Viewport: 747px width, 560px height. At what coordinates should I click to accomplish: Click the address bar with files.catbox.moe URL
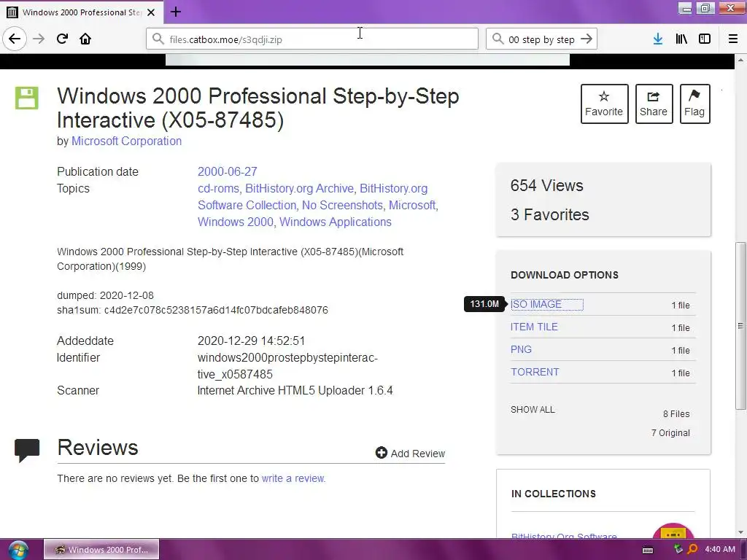point(312,39)
